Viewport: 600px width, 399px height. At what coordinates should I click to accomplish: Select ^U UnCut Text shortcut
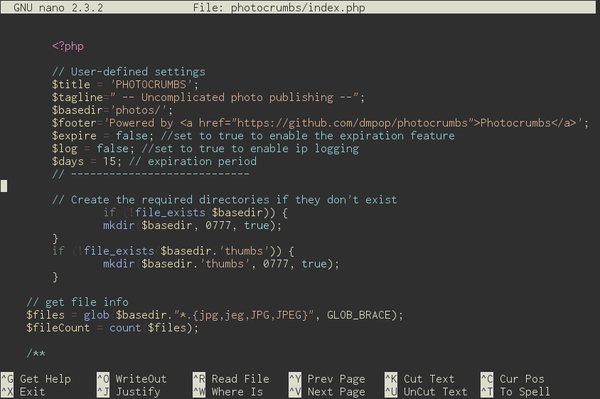(426, 392)
